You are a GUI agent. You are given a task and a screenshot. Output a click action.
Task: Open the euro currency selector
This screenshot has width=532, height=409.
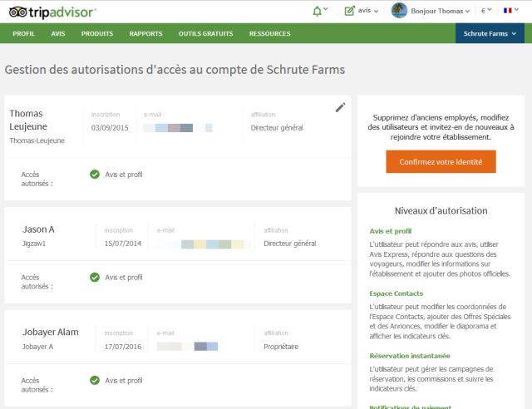click(x=486, y=11)
